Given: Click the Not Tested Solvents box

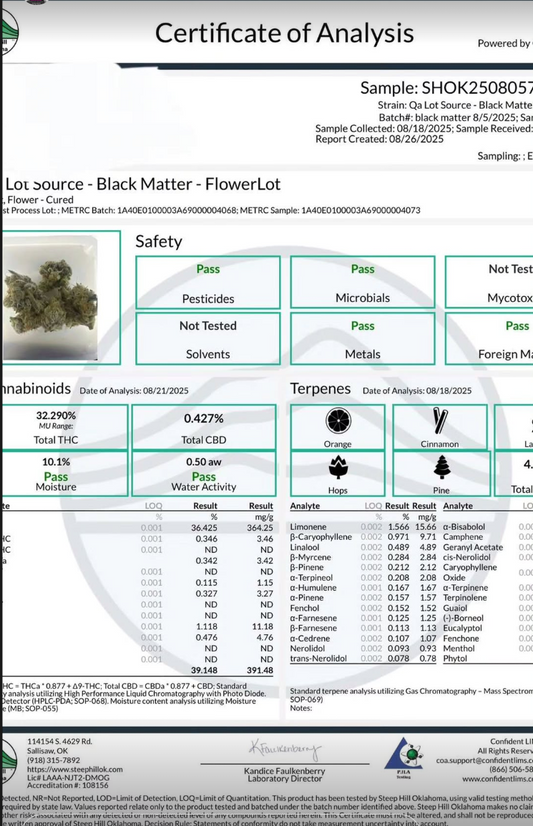Looking at the screenshot, I should (208, 339).
